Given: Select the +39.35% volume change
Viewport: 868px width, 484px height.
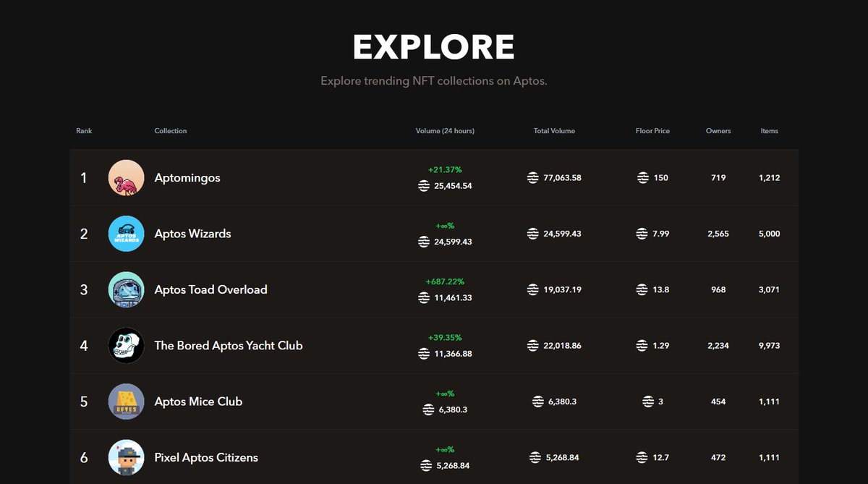Looking at the screenshot, I should (x=445, y=337).
